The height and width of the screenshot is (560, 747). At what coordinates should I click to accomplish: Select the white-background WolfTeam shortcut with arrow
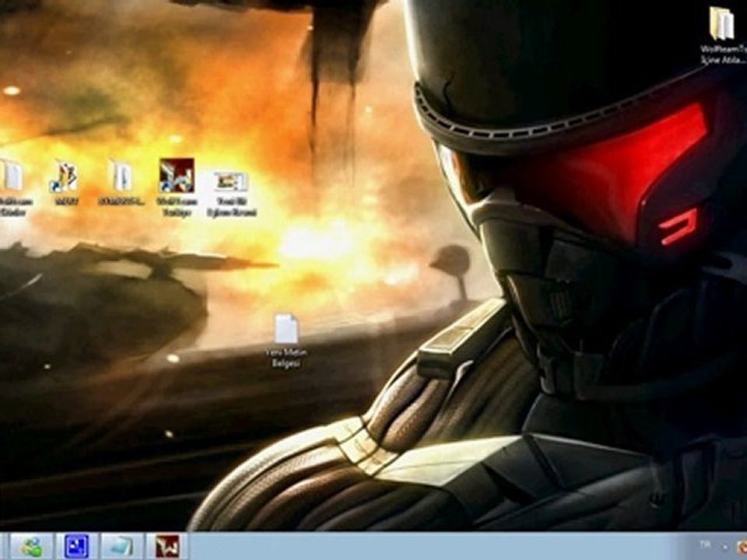(x=65, y=177)
